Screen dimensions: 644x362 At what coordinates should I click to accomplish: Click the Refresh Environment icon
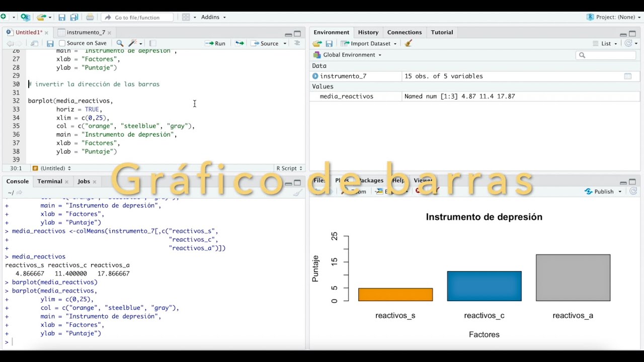tap(628, 44)
